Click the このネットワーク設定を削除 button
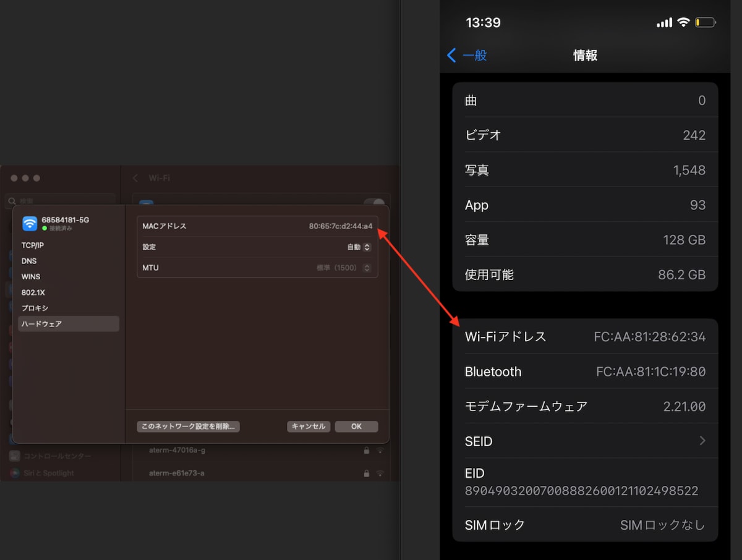Screen dimensions: 742x560 click(188, 426)
